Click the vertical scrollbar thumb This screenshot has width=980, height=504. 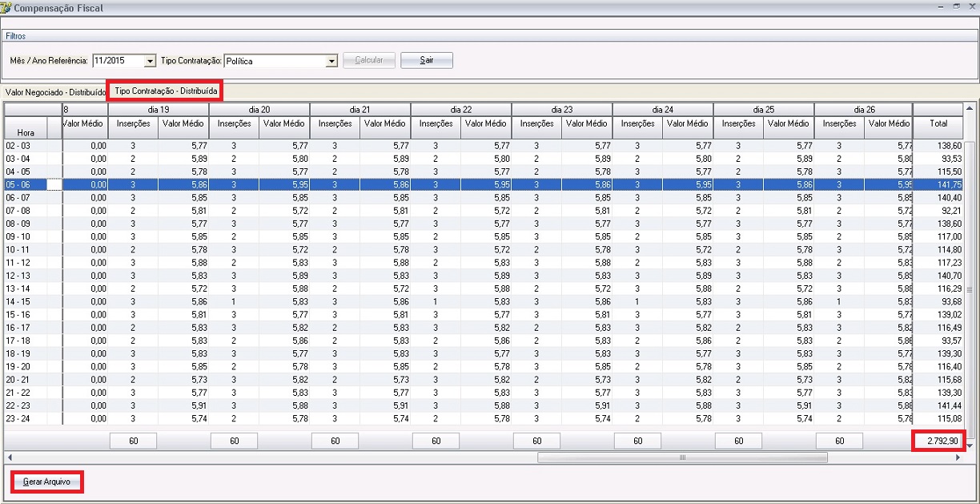pyautogui.click(x=968, y=290)
